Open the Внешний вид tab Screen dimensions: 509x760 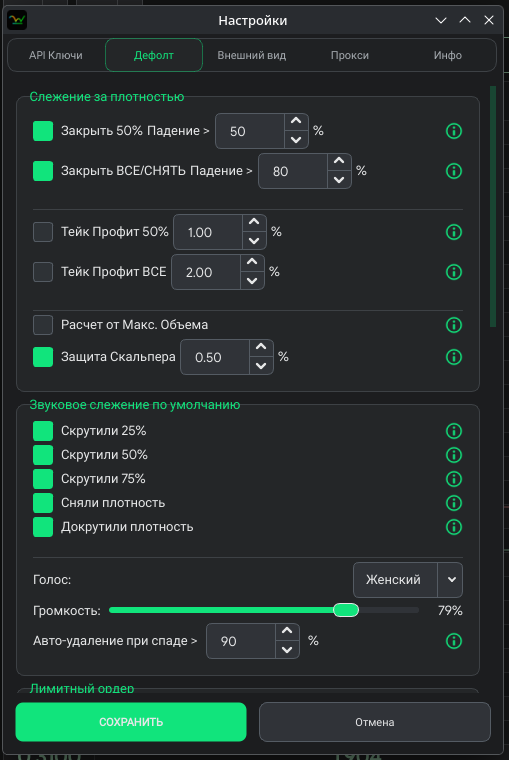(x=252, y=55)
